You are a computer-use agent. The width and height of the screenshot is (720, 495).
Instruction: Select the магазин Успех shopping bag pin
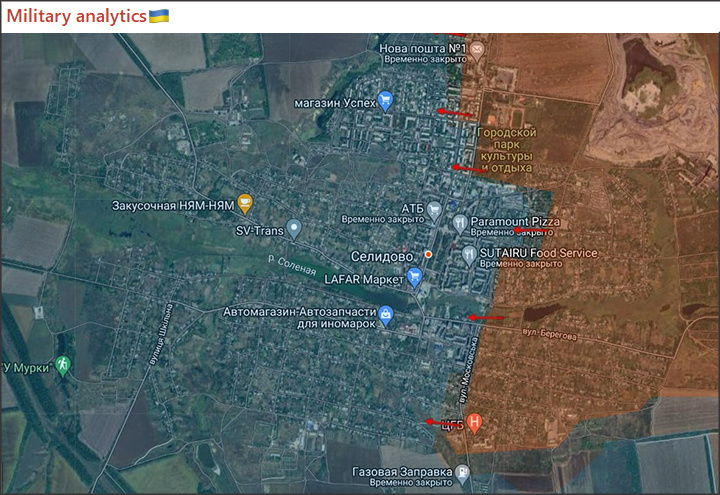(387, 101)
